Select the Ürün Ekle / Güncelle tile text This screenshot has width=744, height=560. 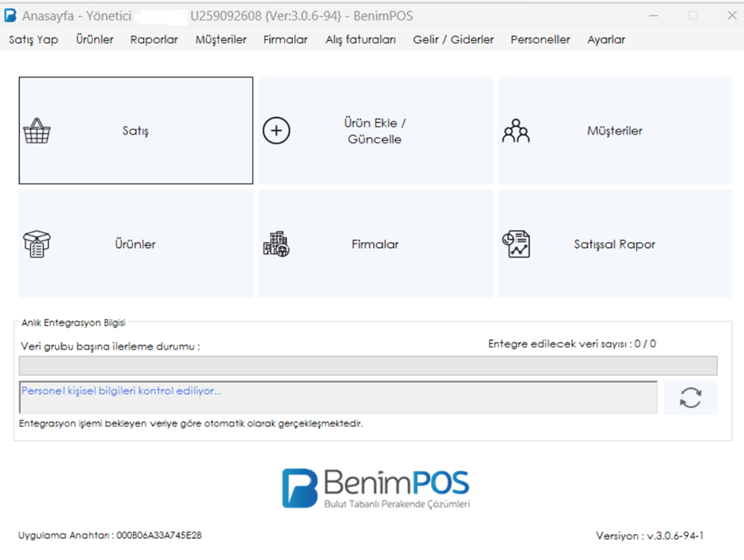375,131
